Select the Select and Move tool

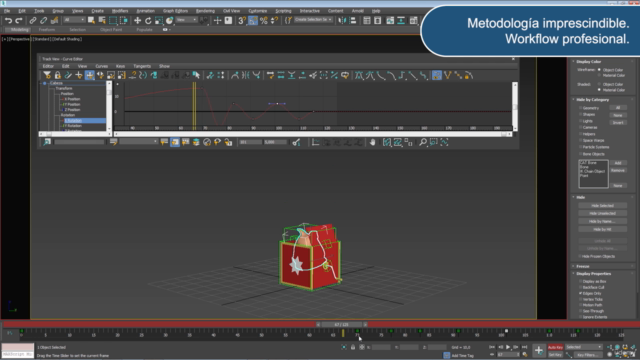[138, 20]
